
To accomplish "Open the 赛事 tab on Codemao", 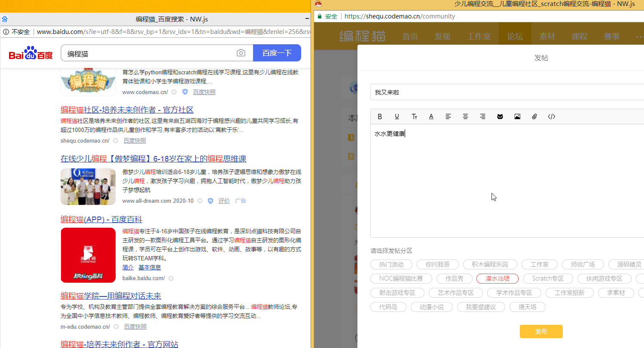I will tap(611, 37).
